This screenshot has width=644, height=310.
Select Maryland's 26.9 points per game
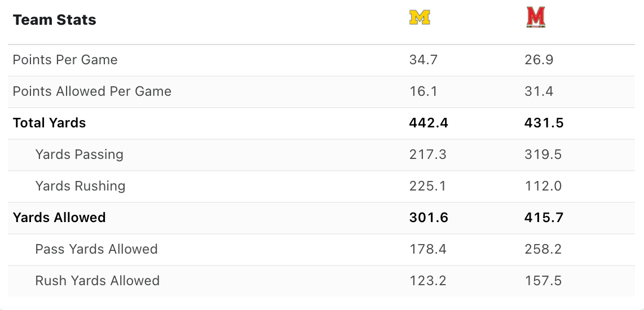coord(539,60)
